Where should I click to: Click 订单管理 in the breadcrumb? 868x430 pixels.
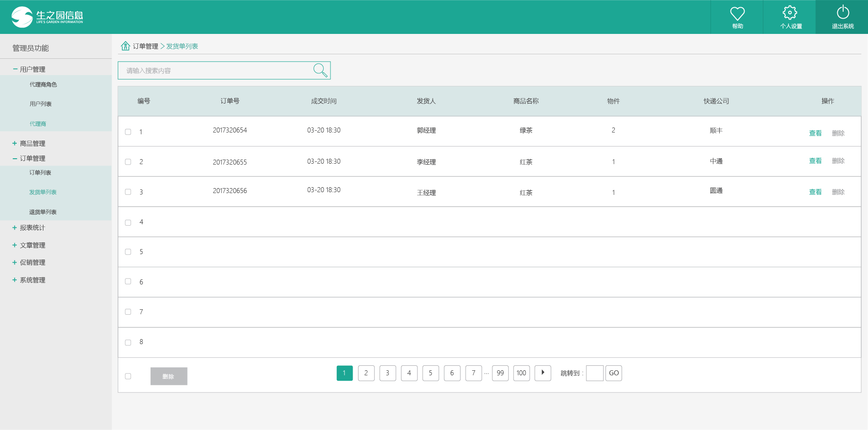point(146,46)
